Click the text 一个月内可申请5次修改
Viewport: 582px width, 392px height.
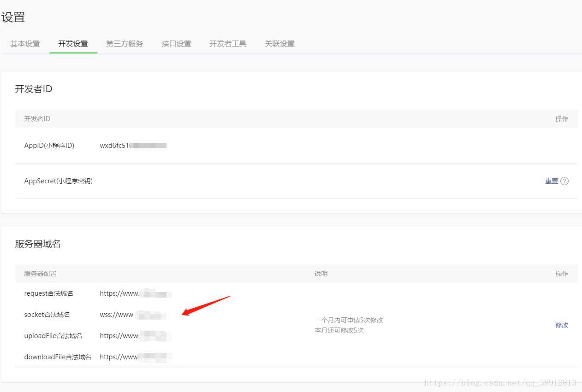point(349,320)
